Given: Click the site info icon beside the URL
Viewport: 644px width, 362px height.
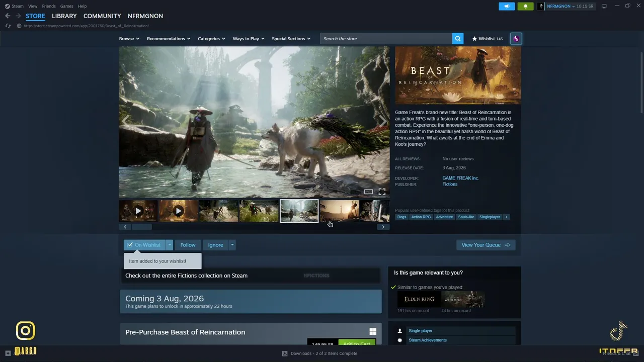Looking at the screenshot, I should pos(19,26).
